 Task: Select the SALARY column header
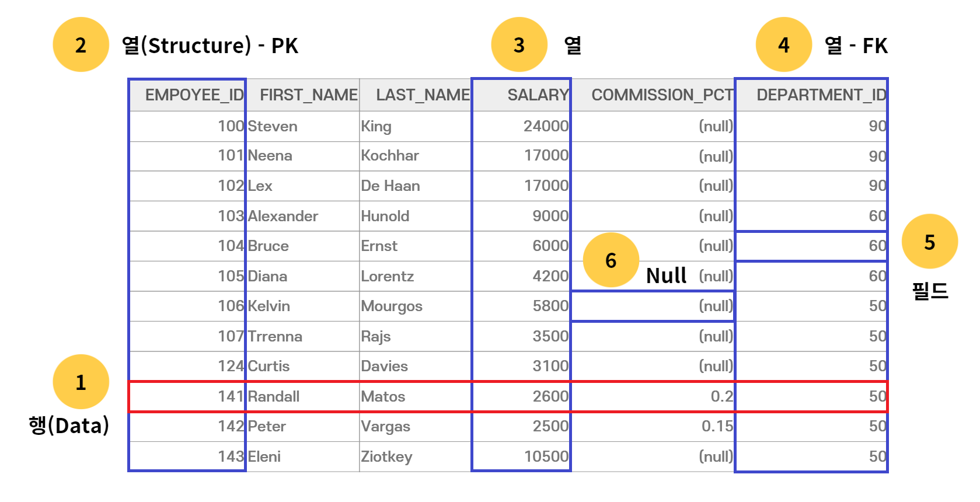coord(521,95)
